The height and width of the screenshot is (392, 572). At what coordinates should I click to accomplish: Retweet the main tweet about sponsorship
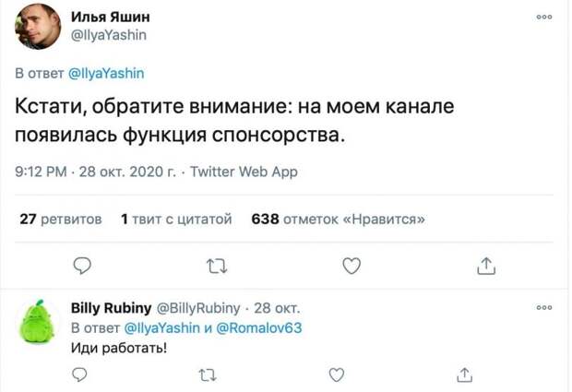click(x=216, y=267)
